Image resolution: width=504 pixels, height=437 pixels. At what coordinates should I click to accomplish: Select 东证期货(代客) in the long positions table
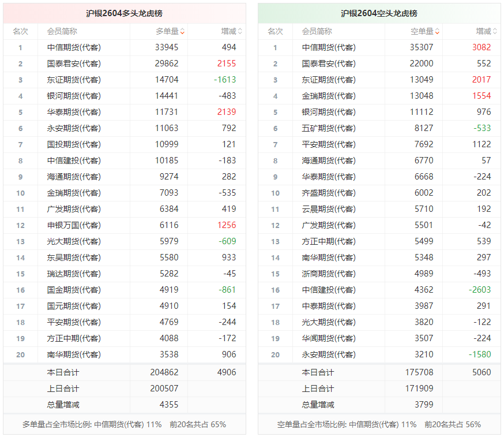(x=74, y=80)
